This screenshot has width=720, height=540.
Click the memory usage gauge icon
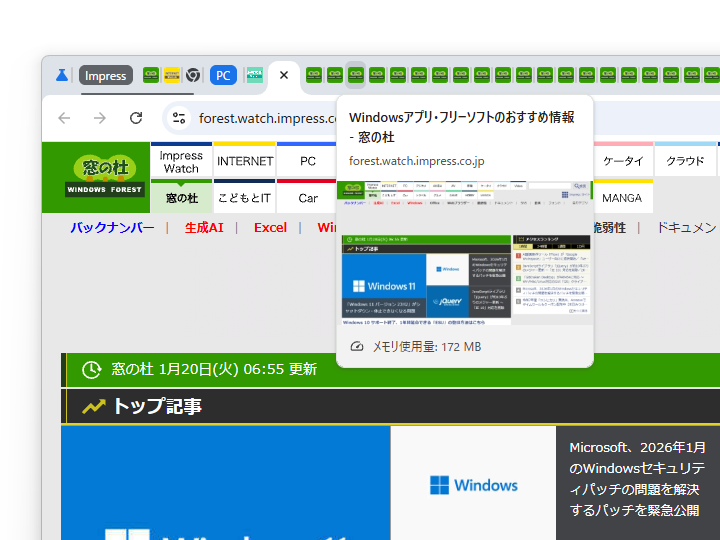357,347
